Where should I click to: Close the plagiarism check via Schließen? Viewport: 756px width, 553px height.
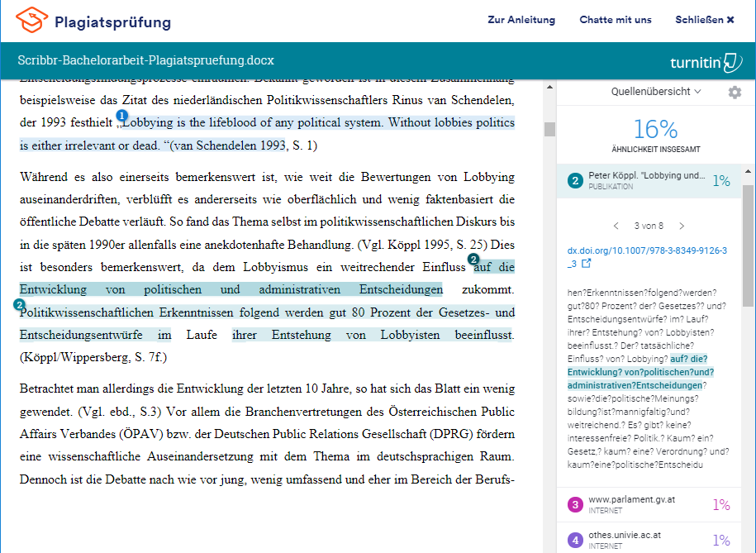(705, 20)
